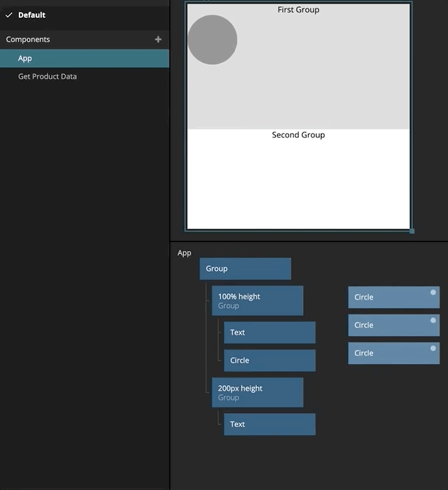The height and width of the screenshot is (490, 448).
Task: Click the plus icon beside Components
Action: (157, 40)
